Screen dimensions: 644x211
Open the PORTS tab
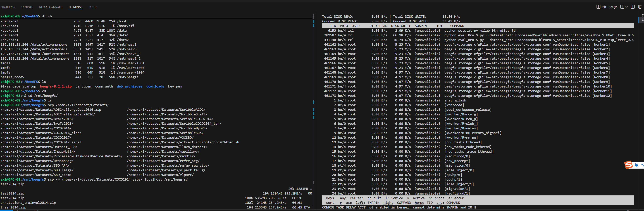coord(93,7)
